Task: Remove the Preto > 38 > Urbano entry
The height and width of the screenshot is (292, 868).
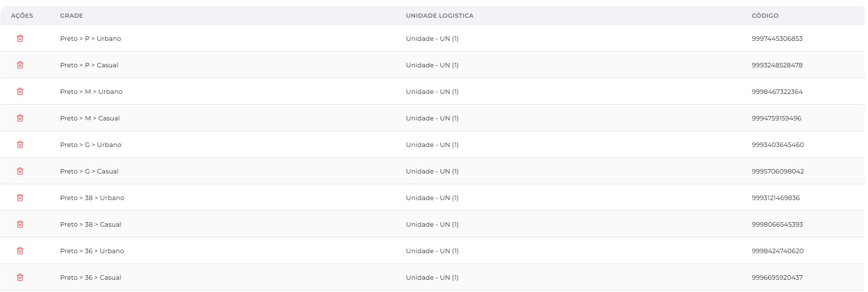Action: pyautogui.click(x=20, y=198)
